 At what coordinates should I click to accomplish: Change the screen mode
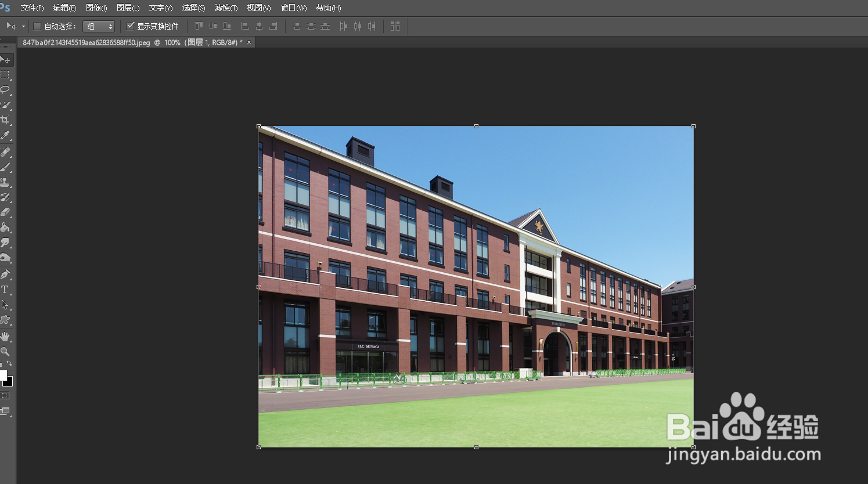click(x=5, y=411)
